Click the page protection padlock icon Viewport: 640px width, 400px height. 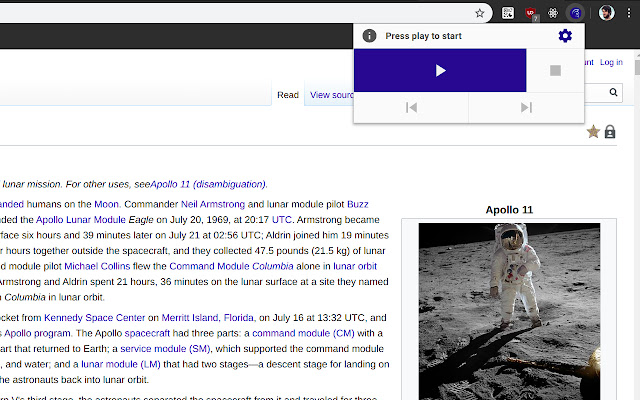pos(610,132)
